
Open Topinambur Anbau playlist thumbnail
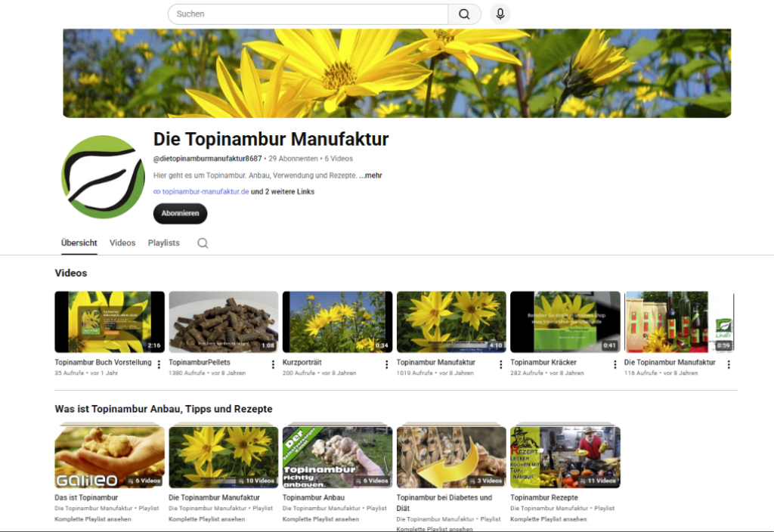337,457
